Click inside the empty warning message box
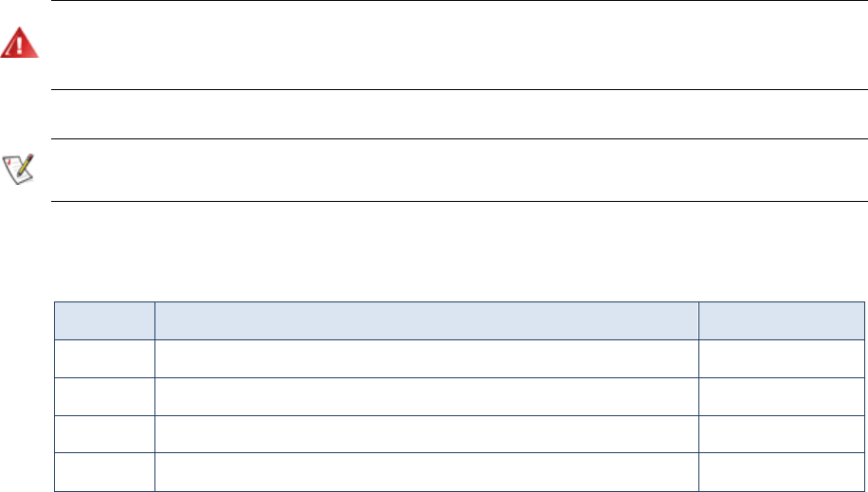 point(455,46)
